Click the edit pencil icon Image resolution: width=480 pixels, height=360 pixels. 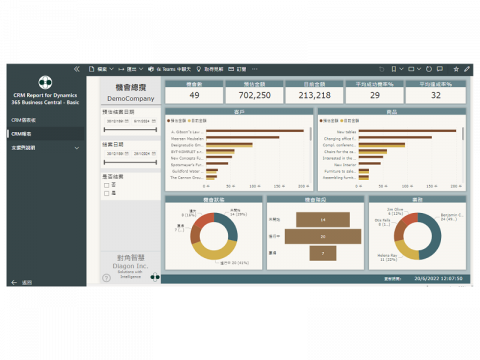pos(467,69)
